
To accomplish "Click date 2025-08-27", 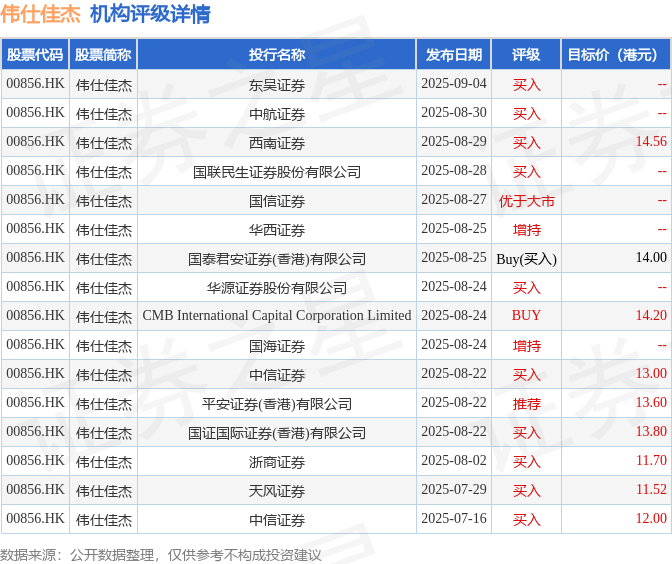I will (454, 199).
